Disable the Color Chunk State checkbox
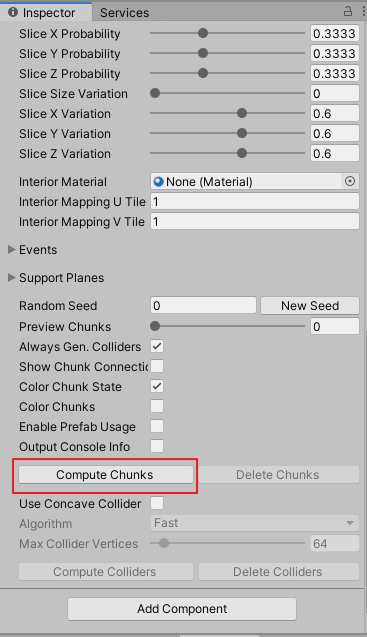The image size is (367, 637). [157, 386]
